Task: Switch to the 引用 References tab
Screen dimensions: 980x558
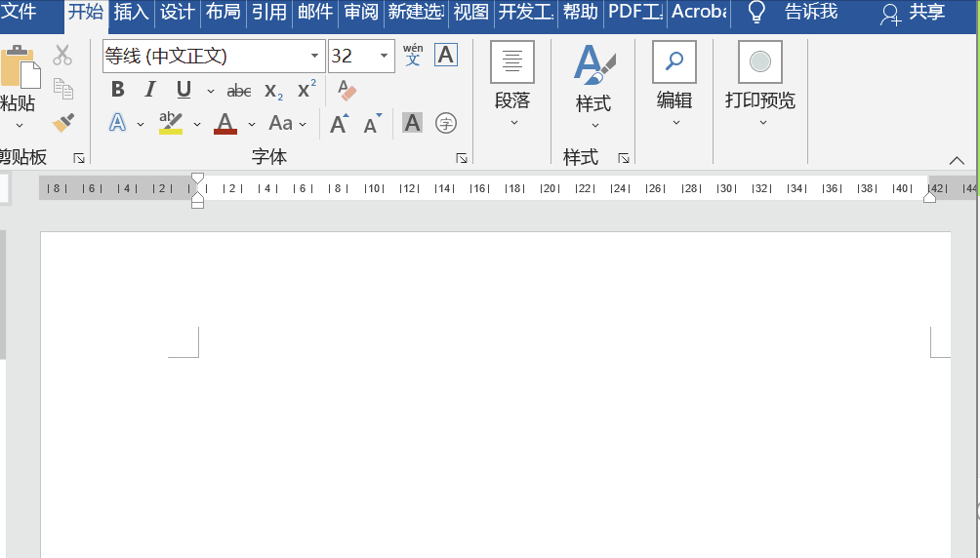Action: pyautogui.click(x=269, y=12)
